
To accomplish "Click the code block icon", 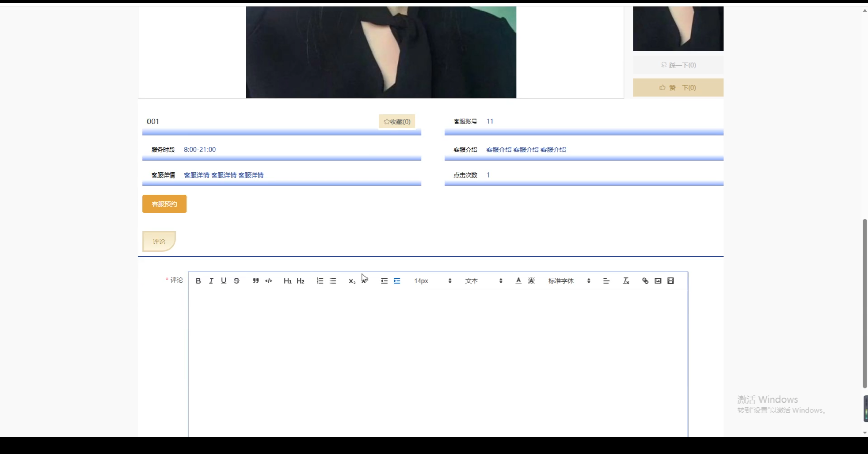I will [x=269, y=281].
